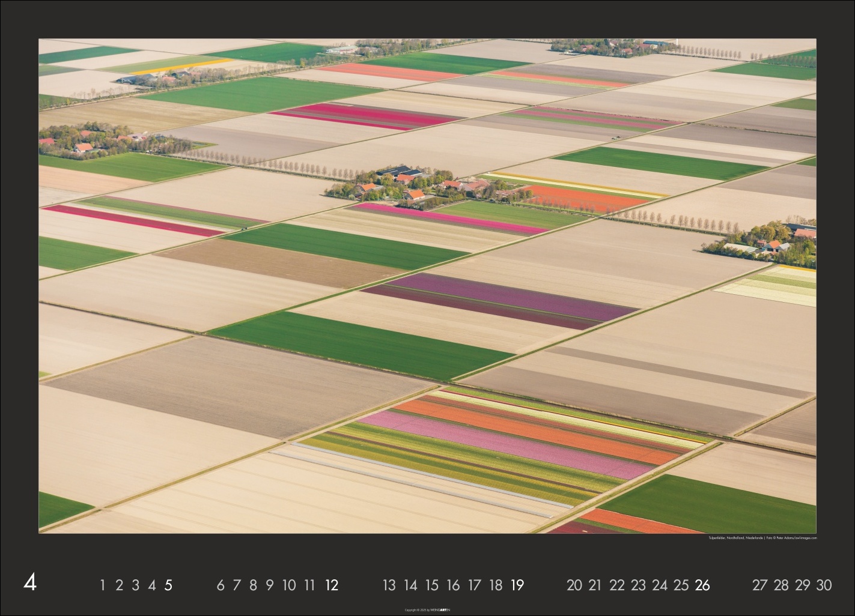The height and width of the screenshot is (616, 855).
Task: Click on date 17
Action: point(474,585)
